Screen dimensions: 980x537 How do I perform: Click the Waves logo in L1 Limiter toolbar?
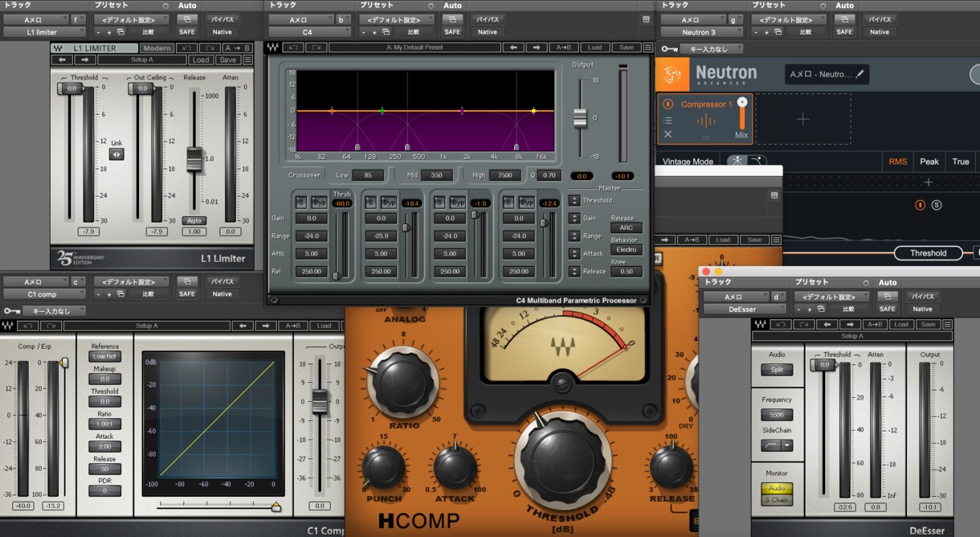click(x=58, y=48)
